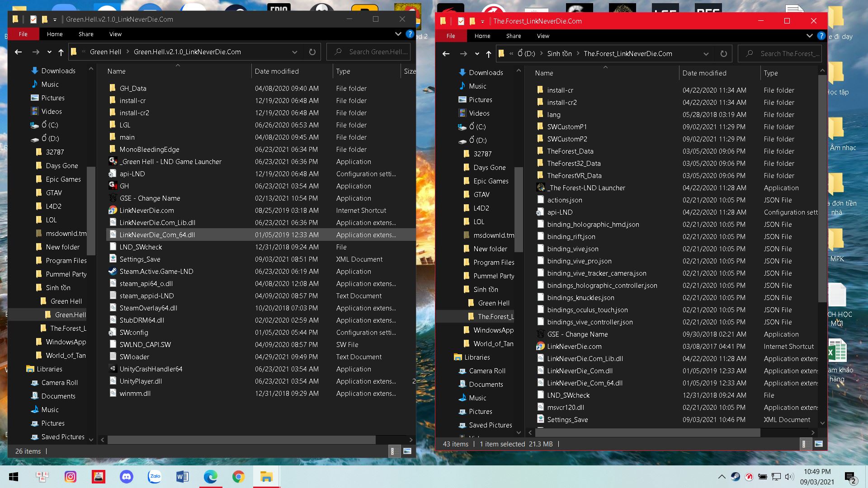This screenshot has width=868, height=488.
Task: Open Help icon in The Forest window
Action: [821, 36]
